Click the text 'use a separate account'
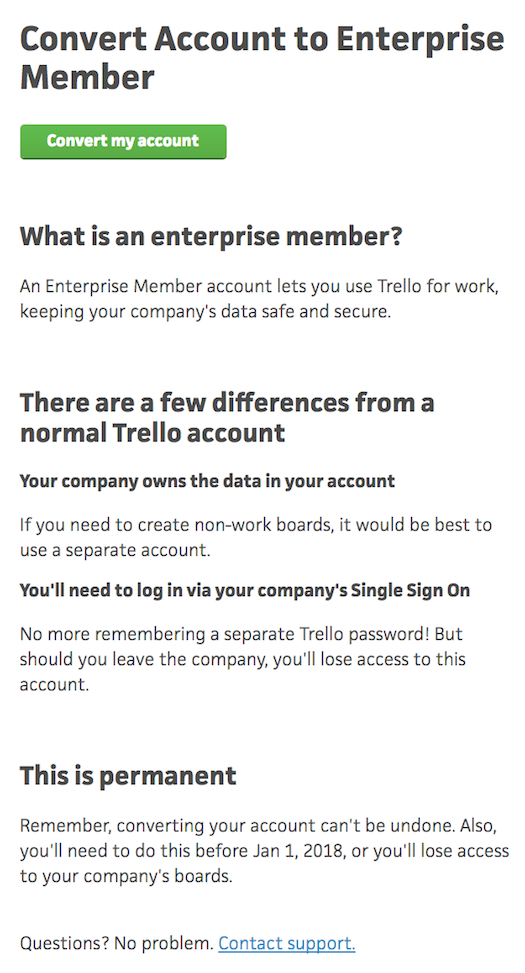 pos(113,550)
